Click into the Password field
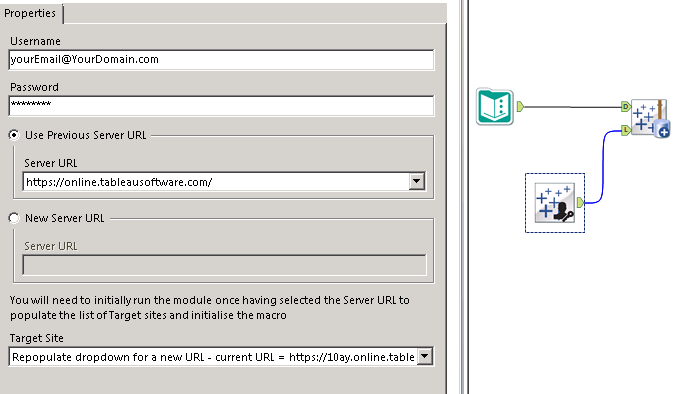 (x=221, y=106)
